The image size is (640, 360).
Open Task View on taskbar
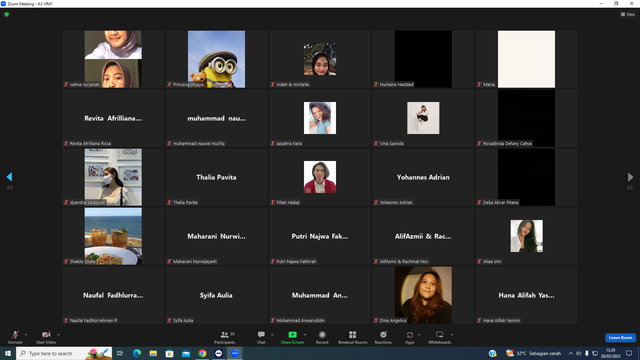coord(120,353)
